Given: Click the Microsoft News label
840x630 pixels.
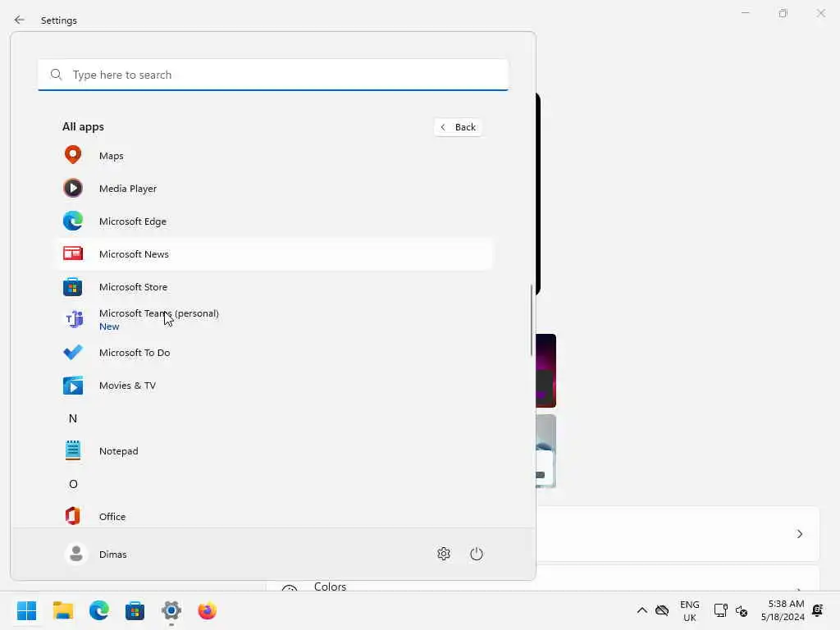Looking at the screenshot, I should coord(134,254).
